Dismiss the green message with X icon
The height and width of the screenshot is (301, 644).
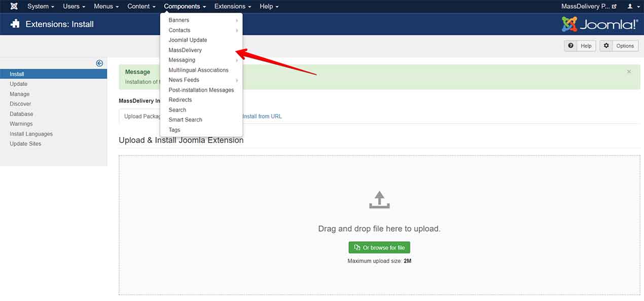click(629, 72)
